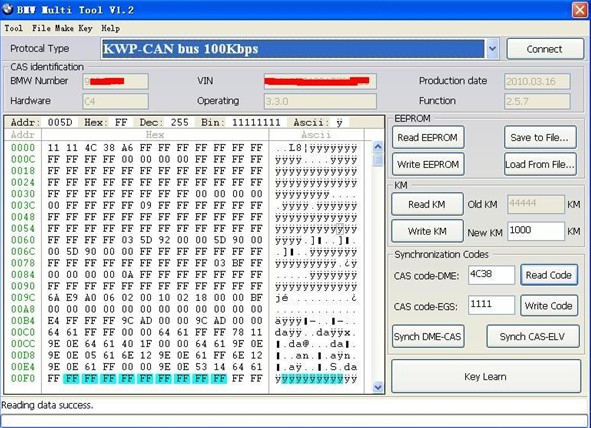Click hex byte A6 in row 0000
The image size is (591, 428).
coord(127,148)
